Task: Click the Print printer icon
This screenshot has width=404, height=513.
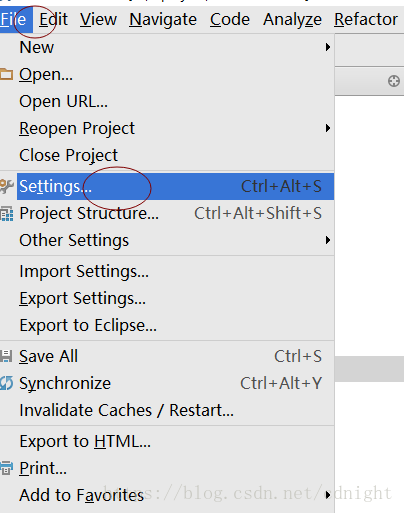Action: click(x=6, y=468)
